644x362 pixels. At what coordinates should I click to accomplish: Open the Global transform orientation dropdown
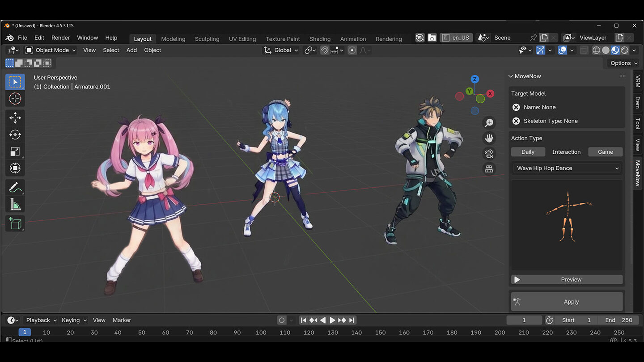point(281,50)
